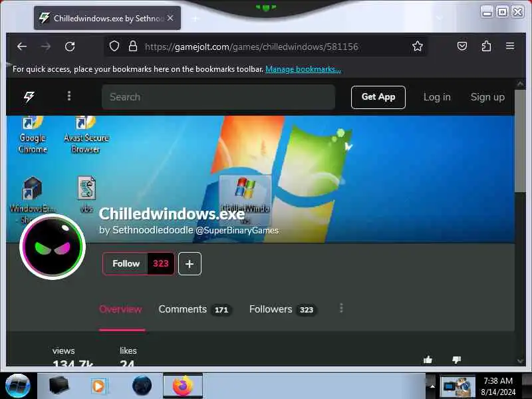Like the game with thumbs up

[x=428, y=359]
